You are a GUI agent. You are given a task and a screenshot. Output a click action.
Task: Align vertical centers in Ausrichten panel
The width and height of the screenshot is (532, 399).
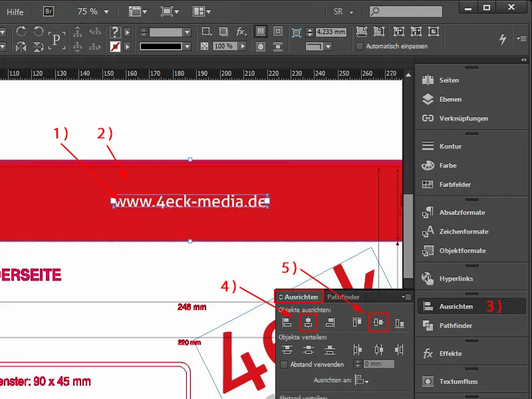tap(378, 323)
